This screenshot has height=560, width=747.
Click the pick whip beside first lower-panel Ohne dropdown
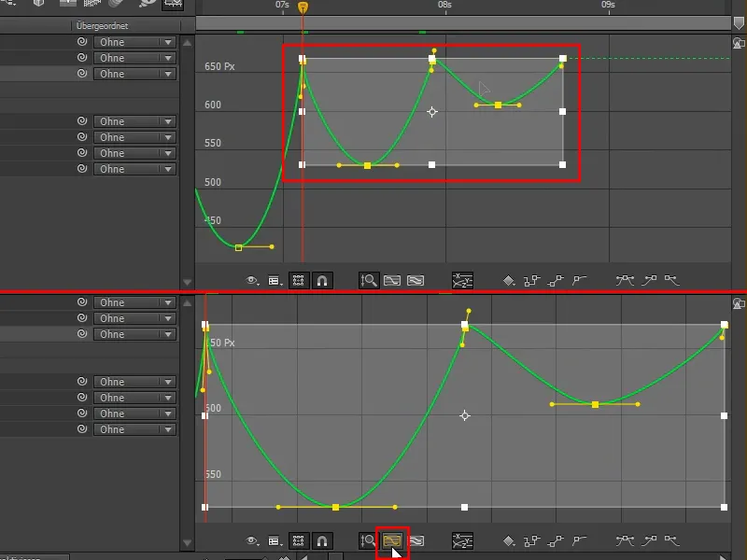pos(82,301)
